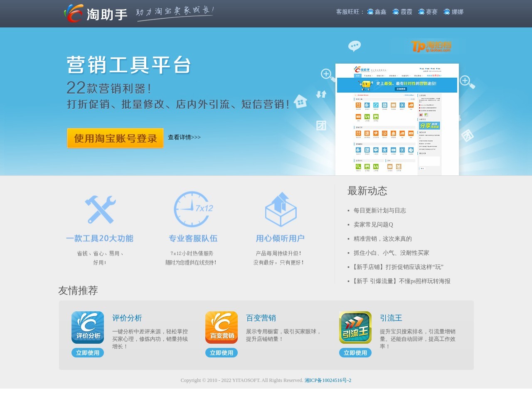Screen dimensions: 532x399
Task: Click 立即使用 under 百变营销
Action: click(222, 353)
